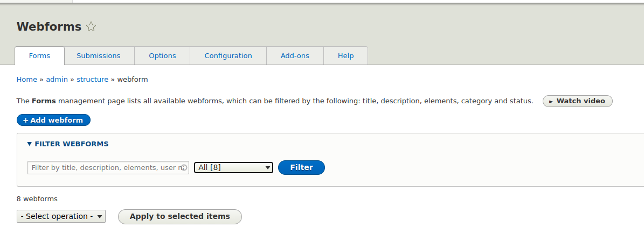Click the Watch video button
Viewport: 644px width, 227px height.
coord(577,101)
